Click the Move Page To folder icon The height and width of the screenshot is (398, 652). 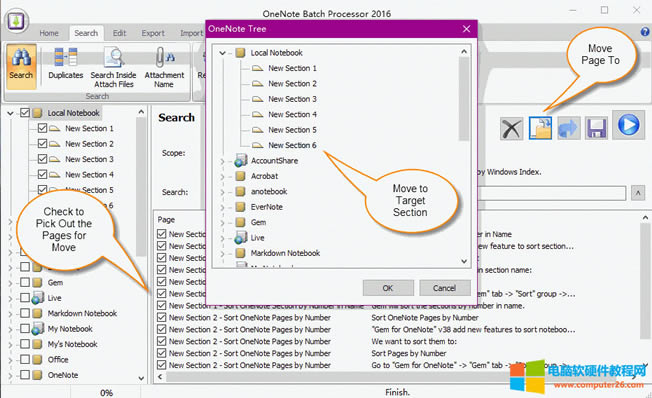point(540,128)
